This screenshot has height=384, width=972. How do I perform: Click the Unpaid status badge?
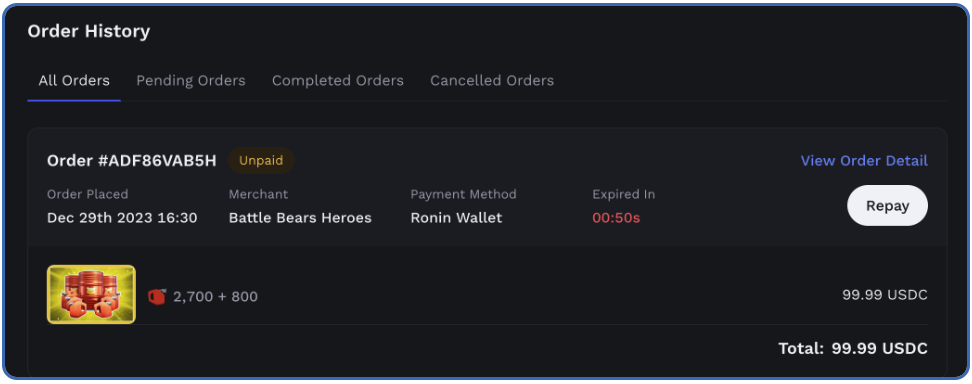tap(261, 161)
